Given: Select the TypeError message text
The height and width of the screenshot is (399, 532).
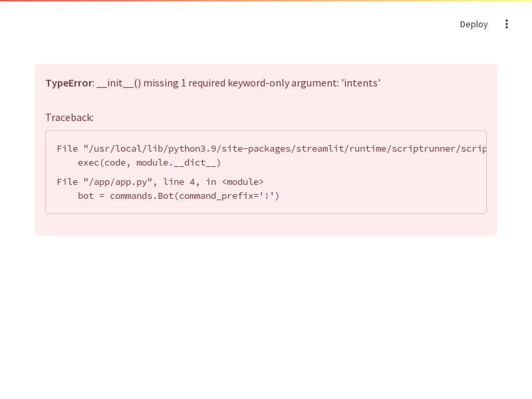Looking at the screenshot, I should click(213, 83).
